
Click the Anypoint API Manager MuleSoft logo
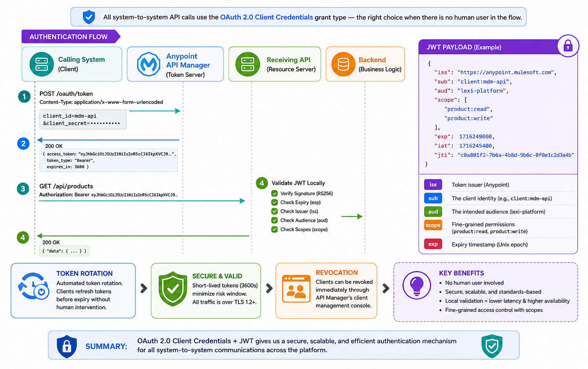point(149,64)
